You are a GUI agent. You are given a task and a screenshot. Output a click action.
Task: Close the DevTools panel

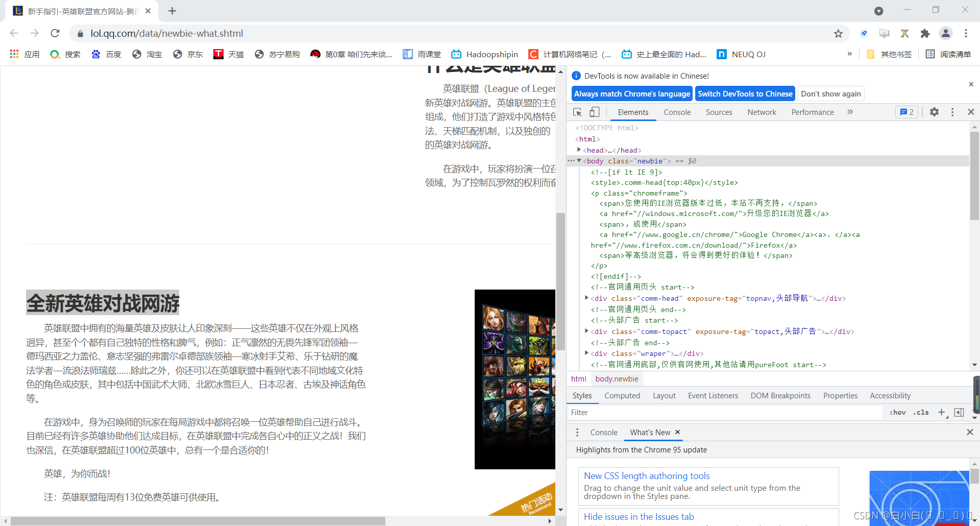(x=971, y=112)
